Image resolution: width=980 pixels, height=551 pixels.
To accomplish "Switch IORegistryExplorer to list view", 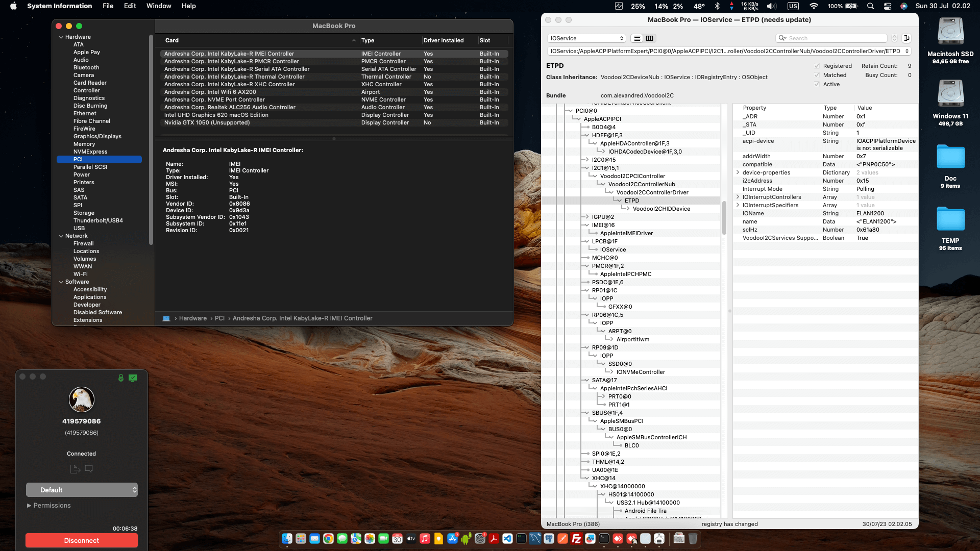I will (636, 38).
